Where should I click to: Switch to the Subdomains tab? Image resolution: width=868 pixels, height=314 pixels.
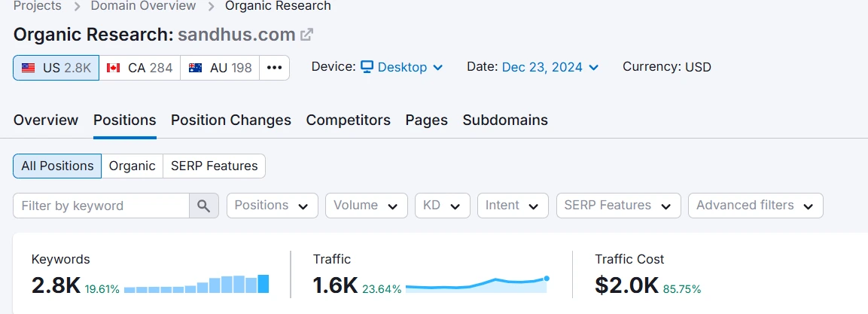(x=505, y=120)
